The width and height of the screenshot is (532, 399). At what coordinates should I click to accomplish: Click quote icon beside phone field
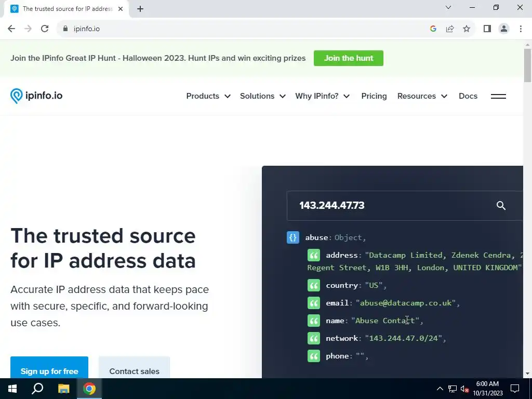point(313,356)
